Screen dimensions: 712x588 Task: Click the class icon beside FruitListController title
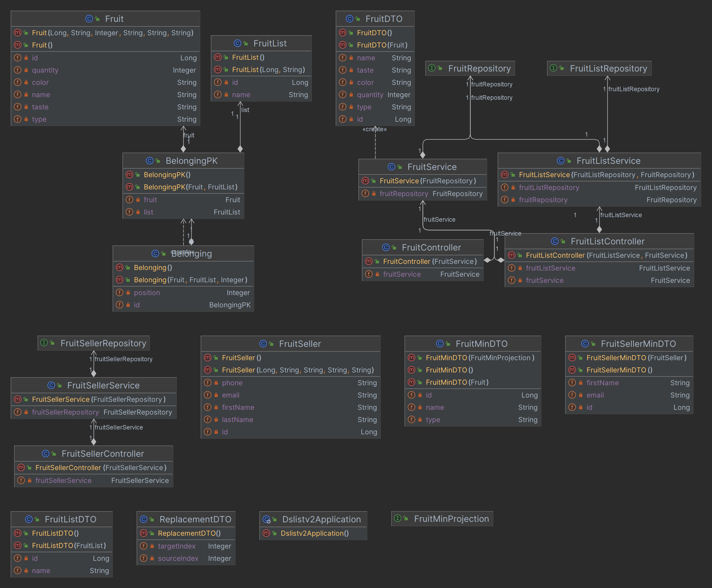555,241
